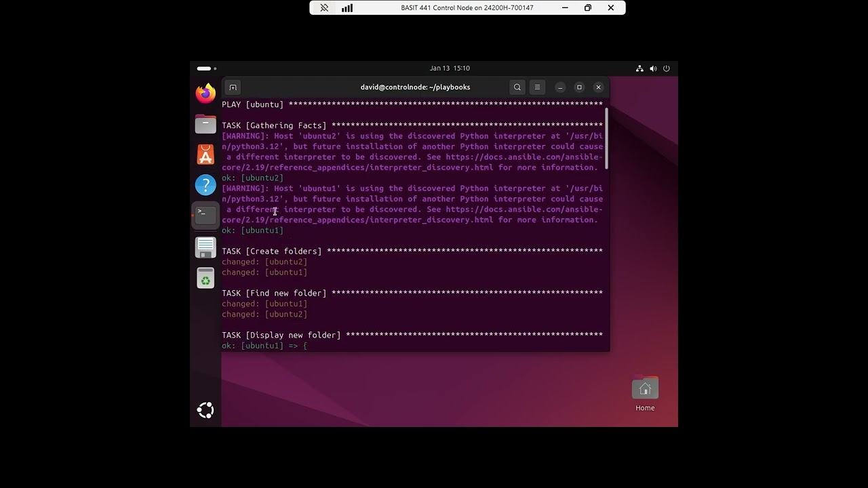Click TASK [Create folders] line
Viewport: 868px width, 488px height.
tap(412, 251)
